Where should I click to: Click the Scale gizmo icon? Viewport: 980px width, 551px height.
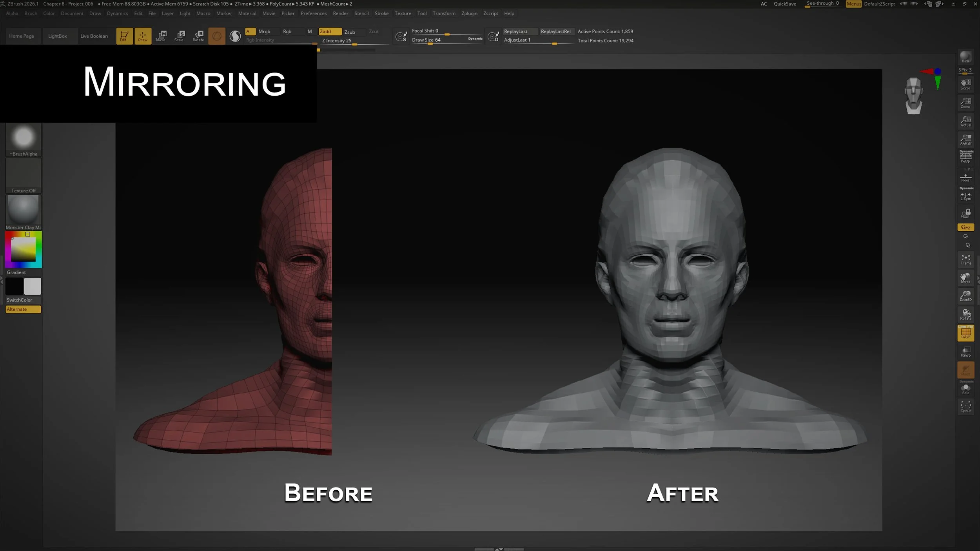(179, 36)
